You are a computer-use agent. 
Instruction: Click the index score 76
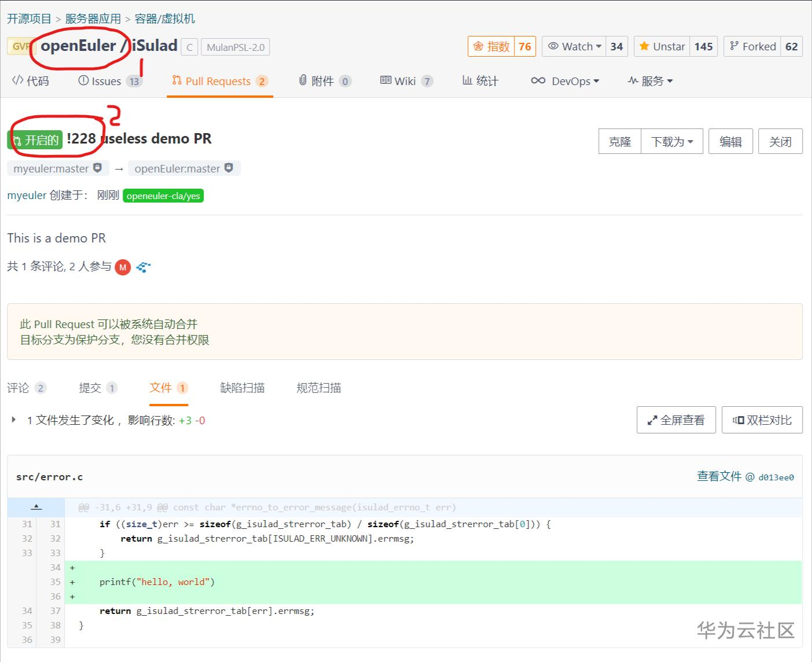pyautogui.click(x=525, y=46)
